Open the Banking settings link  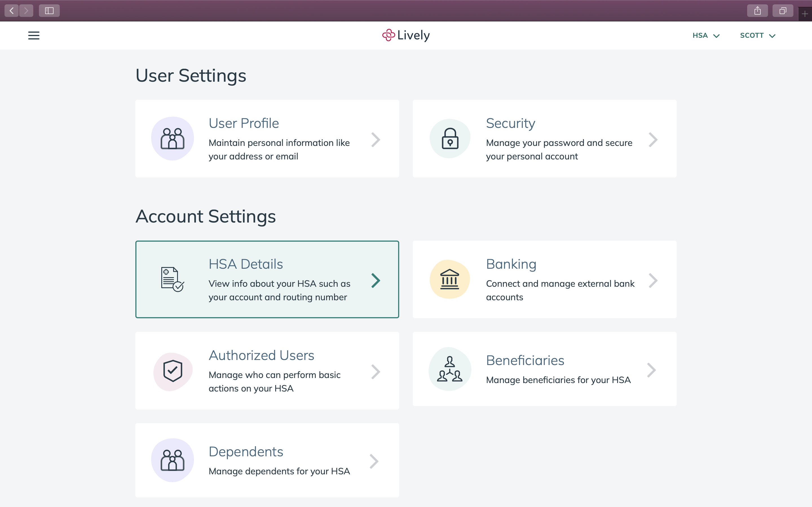(x=511, y=264)
